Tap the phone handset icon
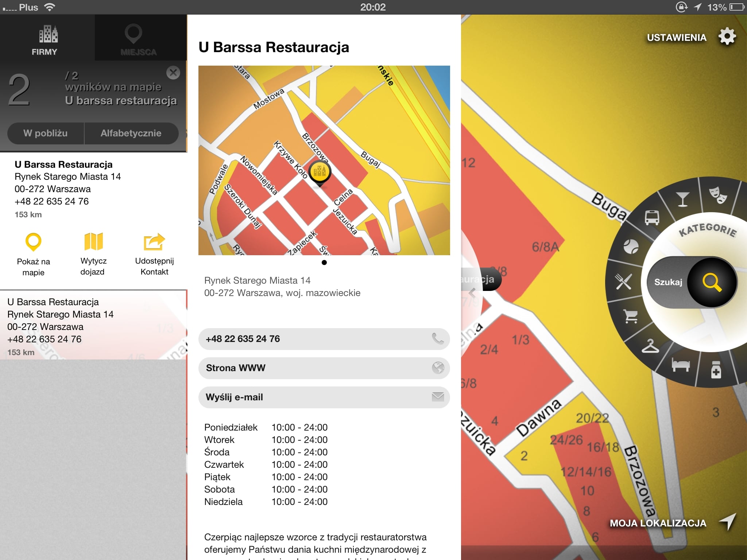This screenshot has height=560, width=747. [438, 339]
